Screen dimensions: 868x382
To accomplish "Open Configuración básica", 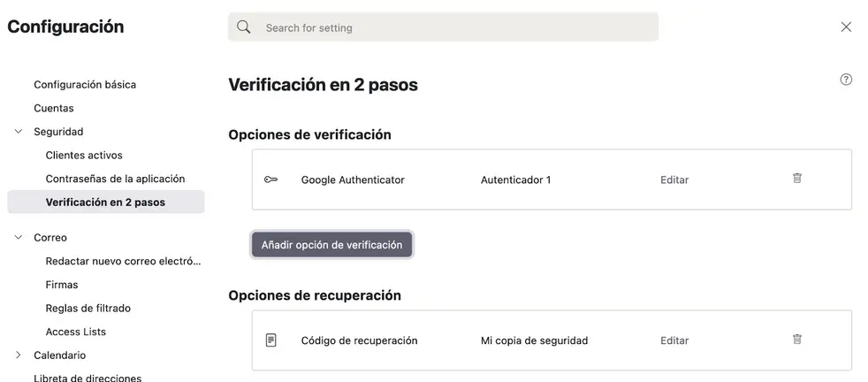I will pos(85,85).
